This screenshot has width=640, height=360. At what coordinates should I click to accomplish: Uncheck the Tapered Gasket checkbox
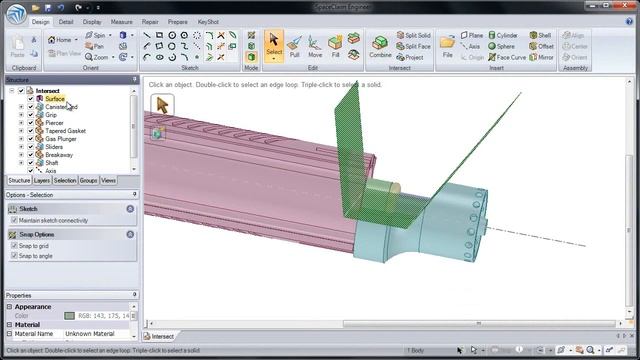tap(31, 131)
